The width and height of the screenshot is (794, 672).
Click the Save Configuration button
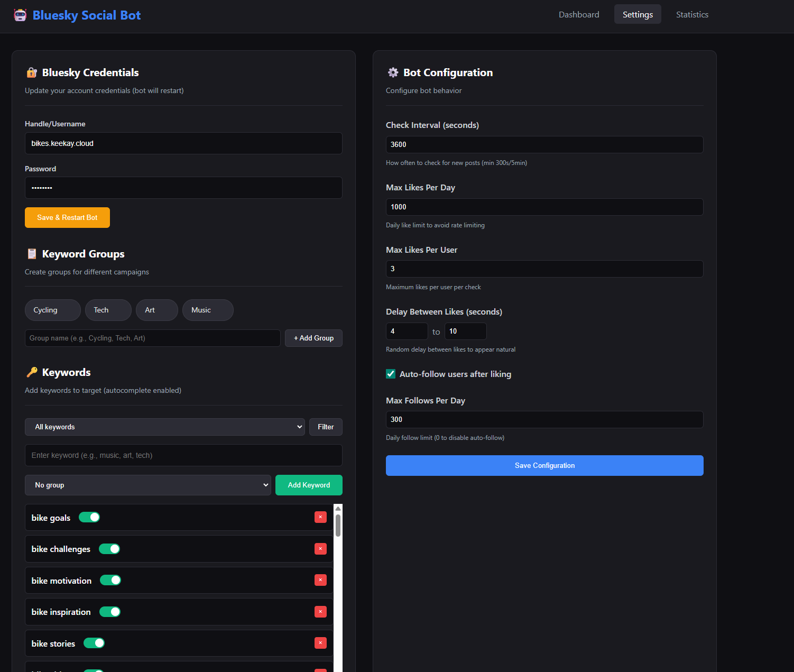coord(544,465)
